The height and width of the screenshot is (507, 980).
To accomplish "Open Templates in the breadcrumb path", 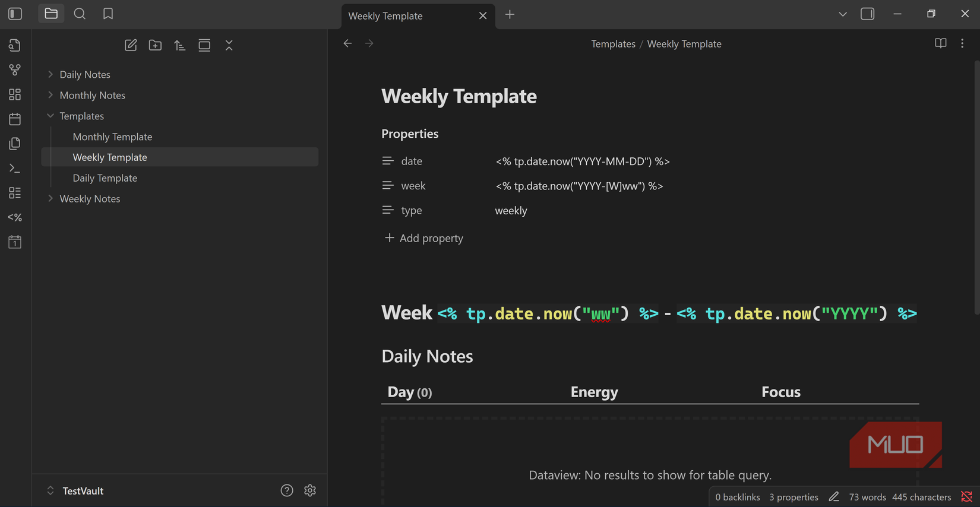I will [x=613, y=44].
